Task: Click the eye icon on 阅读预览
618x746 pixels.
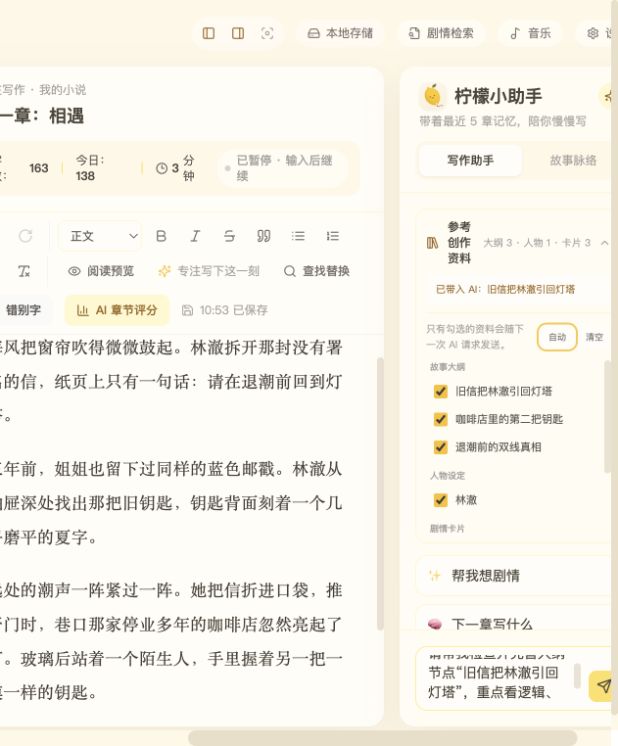Action: pos(74,271)
